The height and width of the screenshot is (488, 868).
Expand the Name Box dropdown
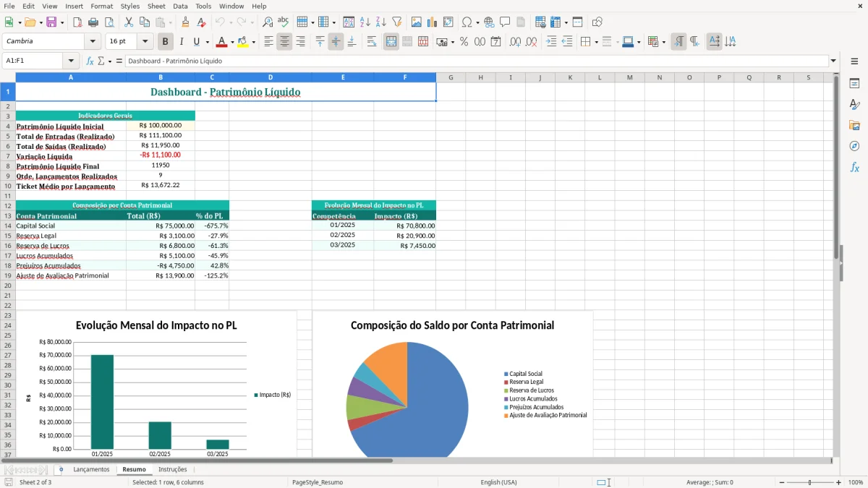tap(71, 61)
